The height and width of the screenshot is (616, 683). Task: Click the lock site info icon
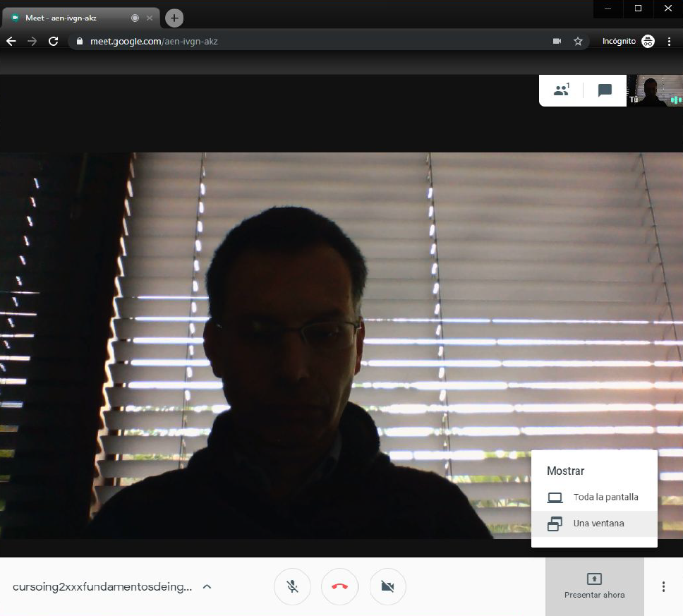click(79, 41)
